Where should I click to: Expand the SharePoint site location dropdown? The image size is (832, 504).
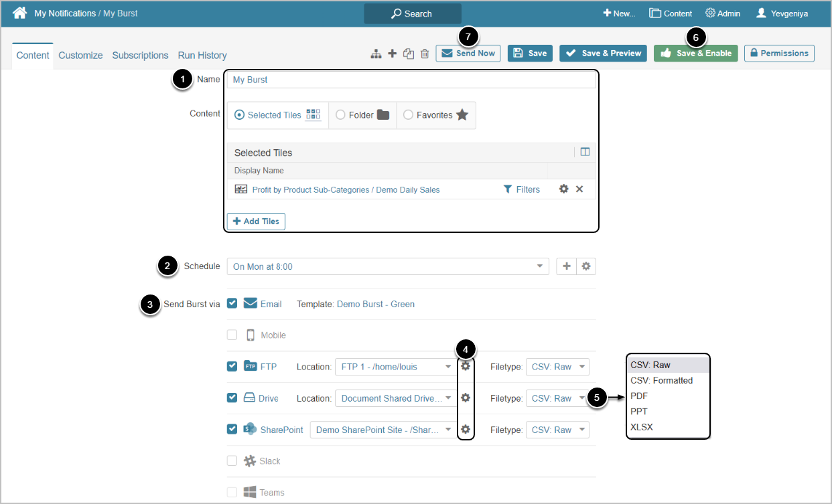(449, 430)
